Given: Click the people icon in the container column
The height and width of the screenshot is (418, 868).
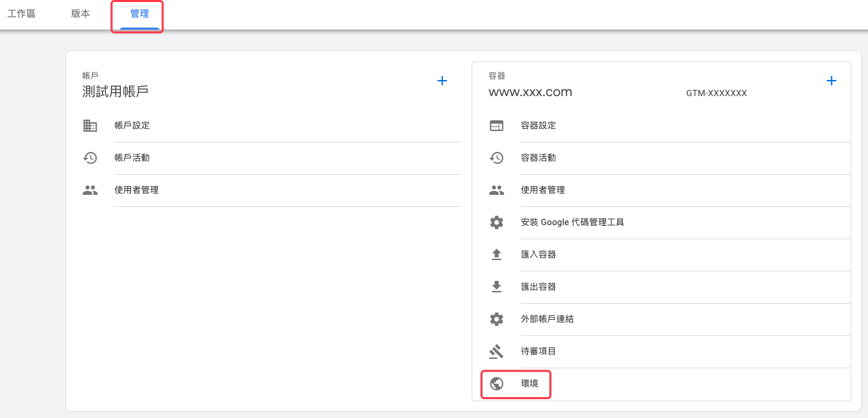Looking at the screenshot, I should coord(496,190).
